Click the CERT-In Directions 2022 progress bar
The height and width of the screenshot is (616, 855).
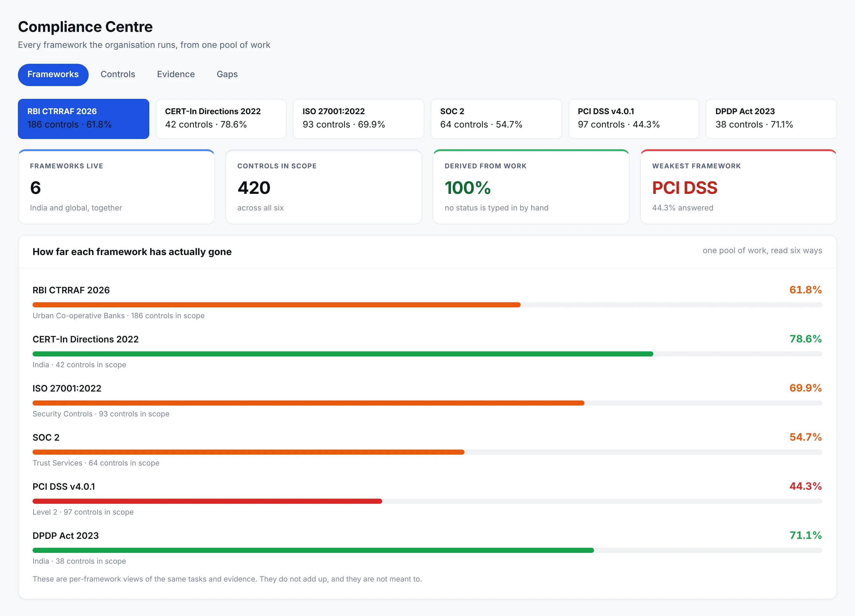click(x=427, y=354)
